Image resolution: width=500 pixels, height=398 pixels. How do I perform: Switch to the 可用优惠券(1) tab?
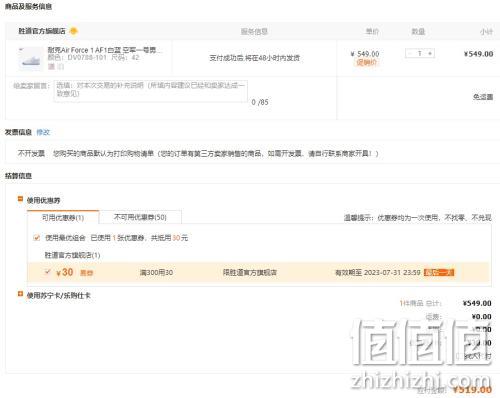(x=63, y=218)
